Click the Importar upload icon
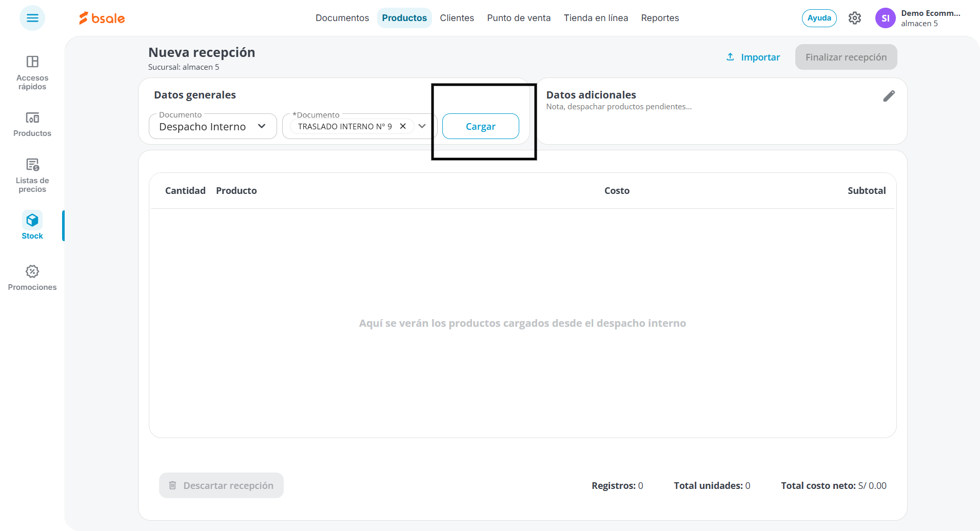 pos(730,57)
